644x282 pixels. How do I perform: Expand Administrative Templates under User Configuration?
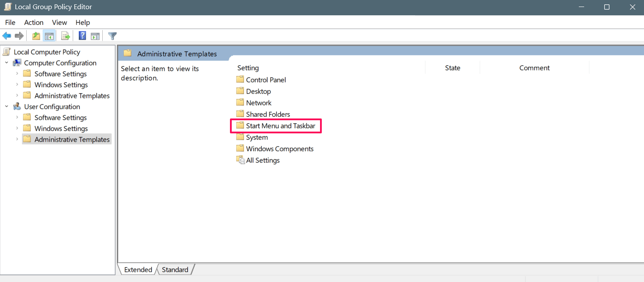[x=17, y=139]
